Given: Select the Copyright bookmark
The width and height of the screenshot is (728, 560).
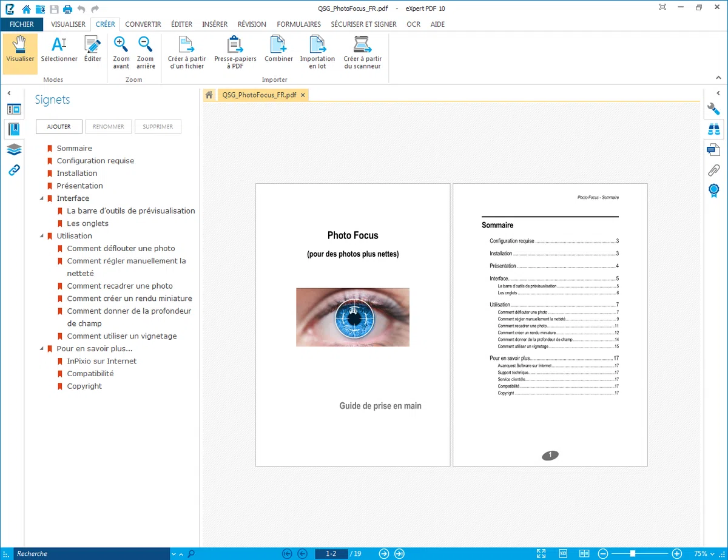Looking at the screenshot, I should pos(84,386).
